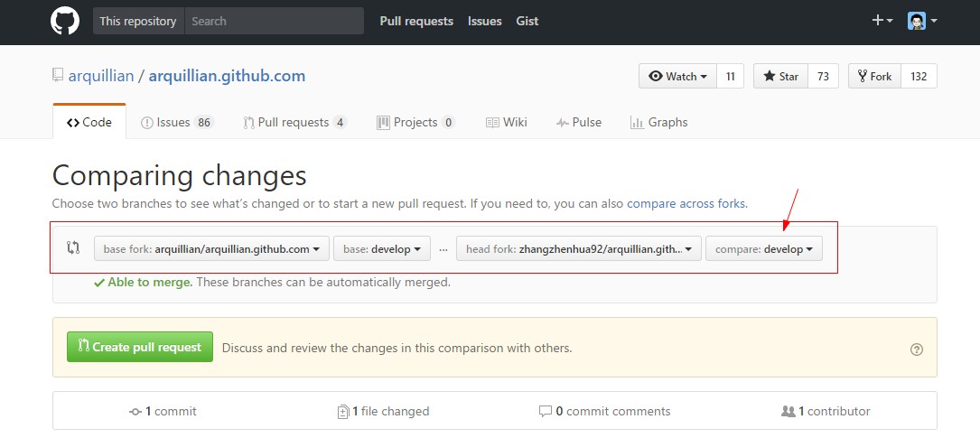Image resolution: width=980 pixels, height=438 pixels.
Task: Fork this repository
Action: (874, 76)
